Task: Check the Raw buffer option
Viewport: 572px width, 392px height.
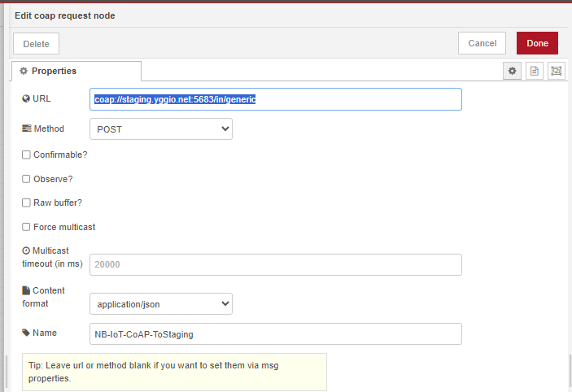Action: pyautogui.click(x=26, y=203)
